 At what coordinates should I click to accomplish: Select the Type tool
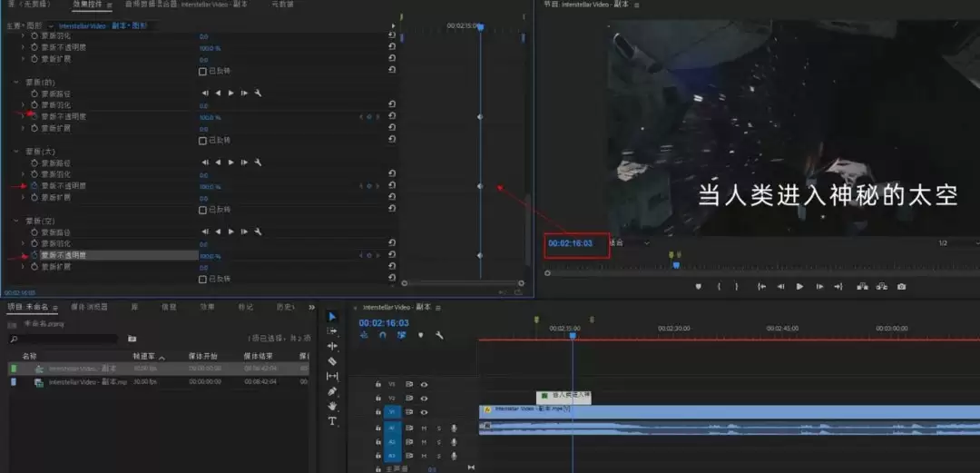332,421
